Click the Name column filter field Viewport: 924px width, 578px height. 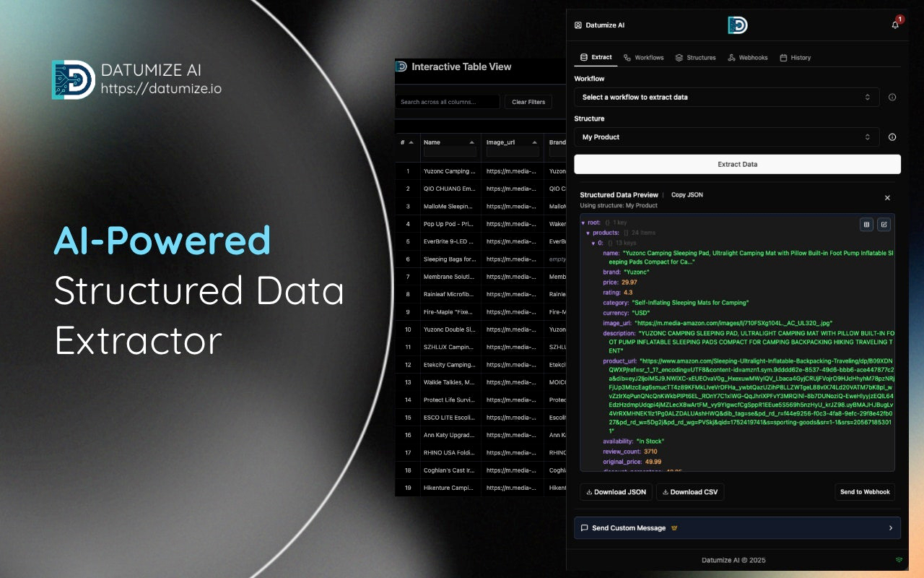[450, 152]
